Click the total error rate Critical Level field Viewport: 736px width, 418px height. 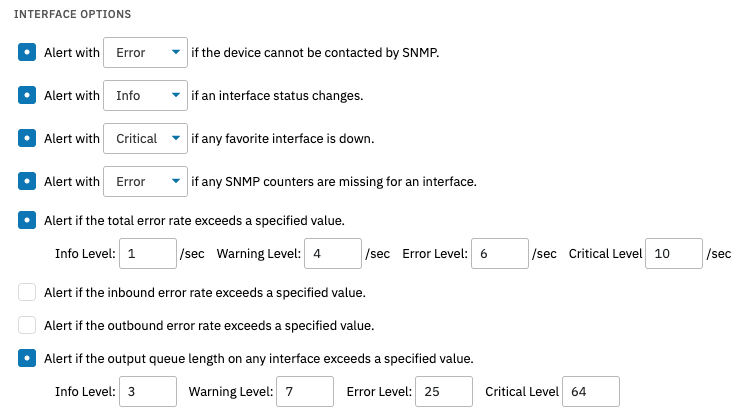pos(673,254)
